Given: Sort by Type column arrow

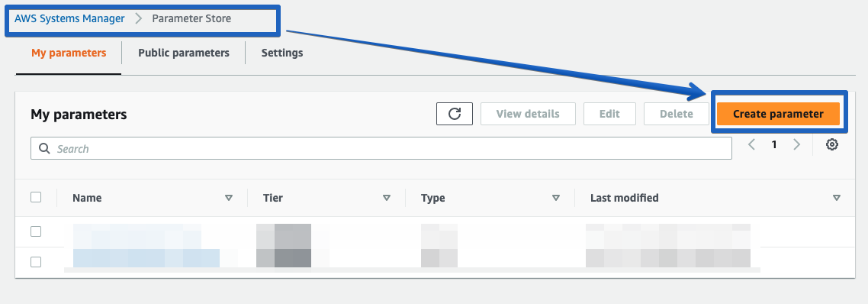Looking at the screenshot, I should (556, 198).
